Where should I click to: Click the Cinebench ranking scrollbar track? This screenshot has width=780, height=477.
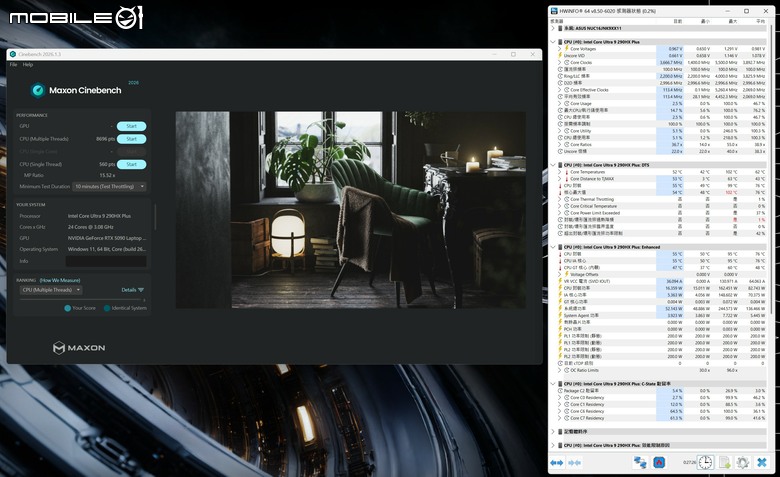pos(82,300)
